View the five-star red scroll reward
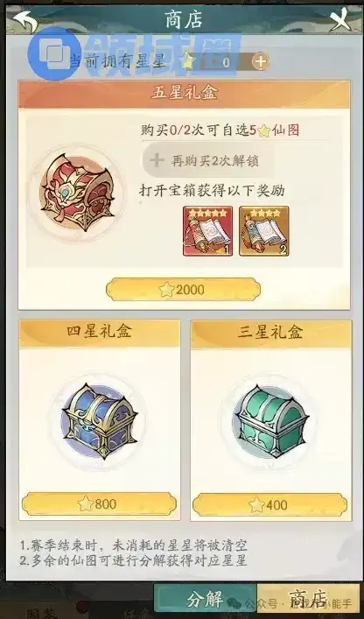The width and height of the screenshot is (364, 619). [x=208, y=231]
